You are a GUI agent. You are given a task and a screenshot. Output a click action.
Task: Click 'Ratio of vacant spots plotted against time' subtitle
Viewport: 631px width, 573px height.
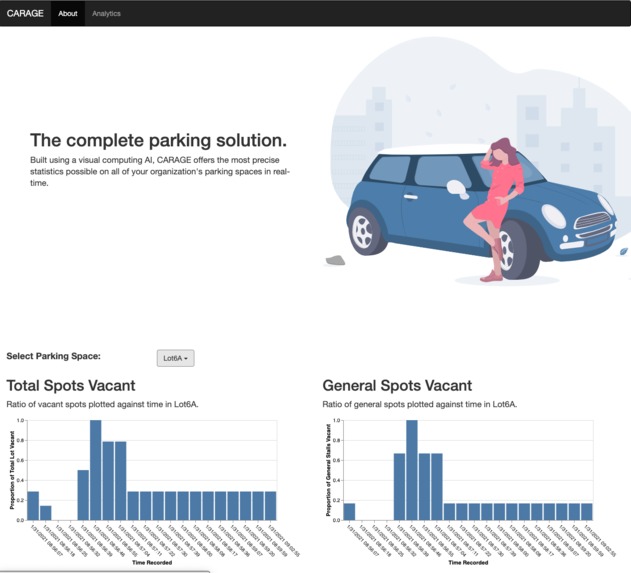pyautogui.click(x=103, y=404)
